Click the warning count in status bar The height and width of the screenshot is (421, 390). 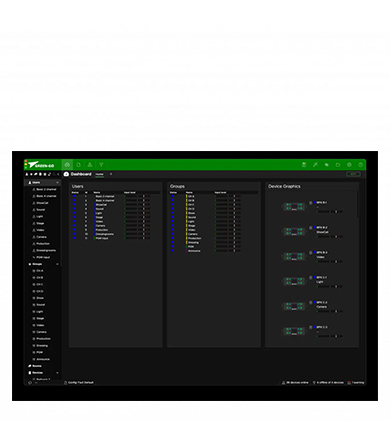[358, 383]
